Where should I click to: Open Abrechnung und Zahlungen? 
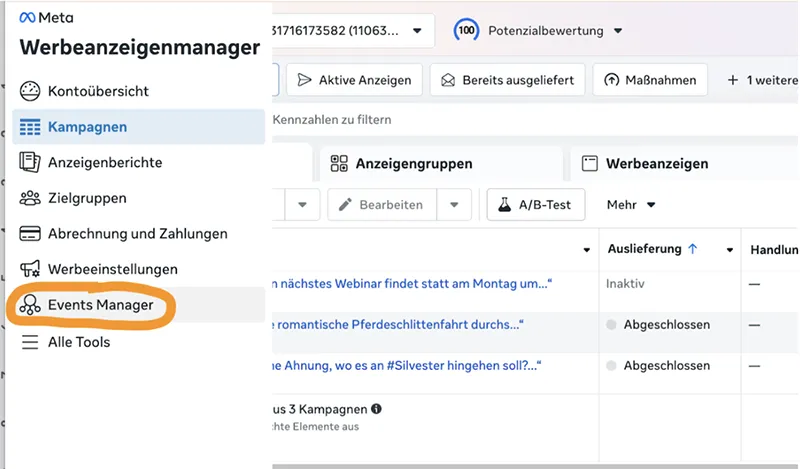coord(138,234)
